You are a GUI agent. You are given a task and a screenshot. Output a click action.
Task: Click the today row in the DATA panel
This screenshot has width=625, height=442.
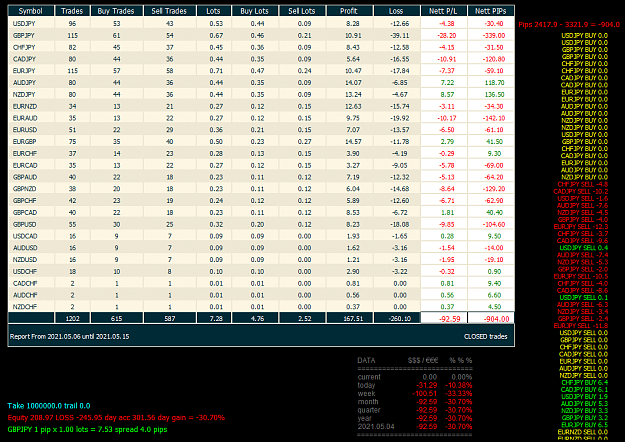pos(415,385)
